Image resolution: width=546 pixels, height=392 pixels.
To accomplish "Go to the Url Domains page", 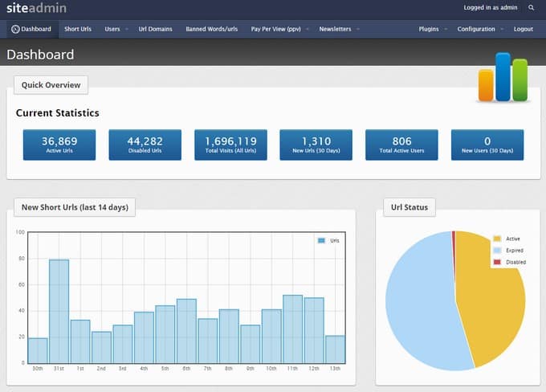I will (x=155, y=29).
